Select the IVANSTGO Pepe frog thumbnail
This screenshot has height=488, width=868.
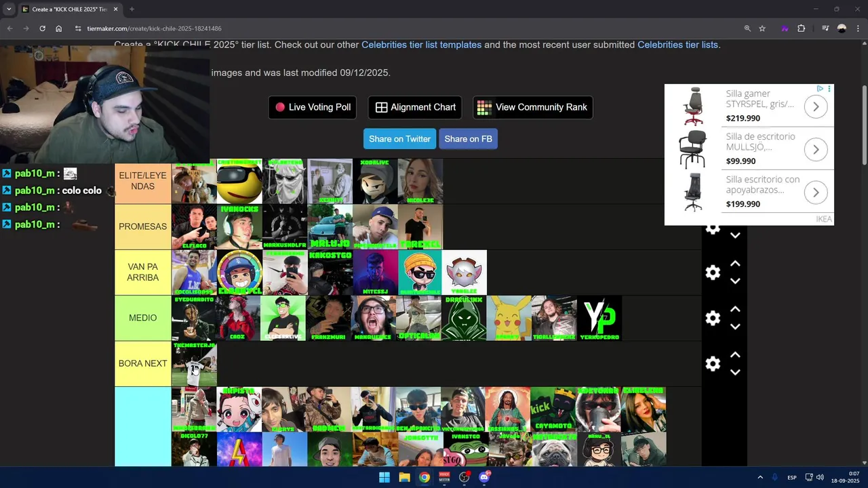click(x=465, y=449)
